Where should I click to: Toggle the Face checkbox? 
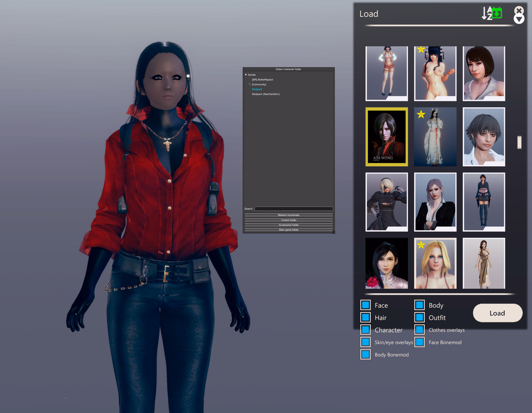pyautogui.click(x=365, y=305)
